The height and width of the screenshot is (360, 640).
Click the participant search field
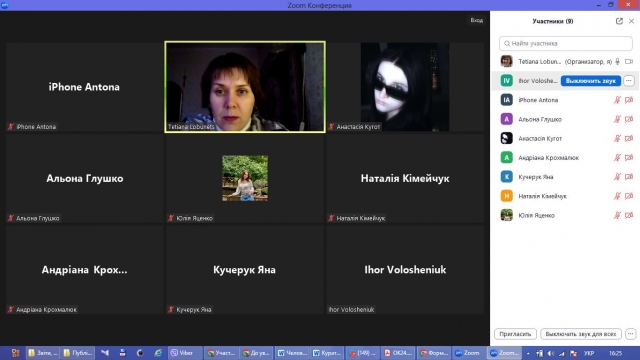[x=566, y=43]
